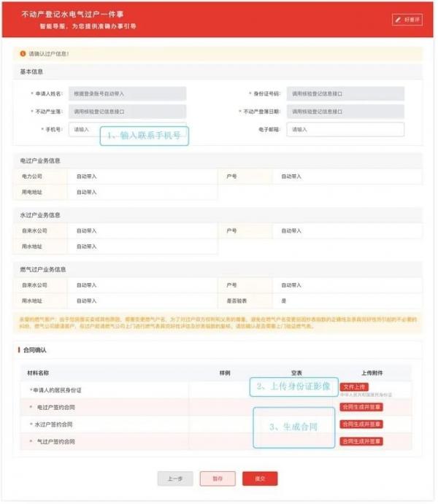The image size is (438, 504).
Task: Generate contract for 水过户签约合同 row
Action: coord(361,424)
